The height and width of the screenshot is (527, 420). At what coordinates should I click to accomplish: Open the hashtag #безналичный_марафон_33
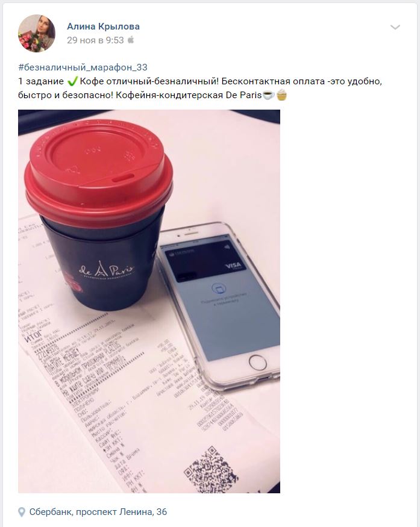83,67
